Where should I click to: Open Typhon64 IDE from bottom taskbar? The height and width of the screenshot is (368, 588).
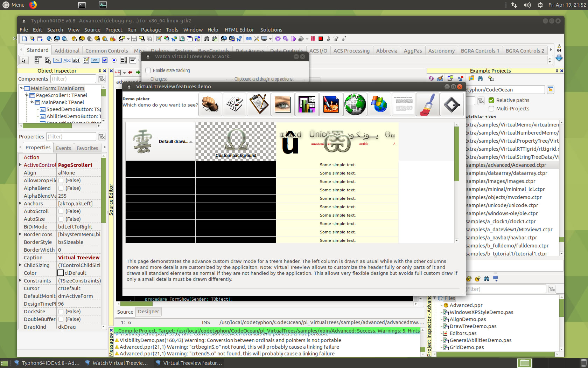(x=47, y=363)
